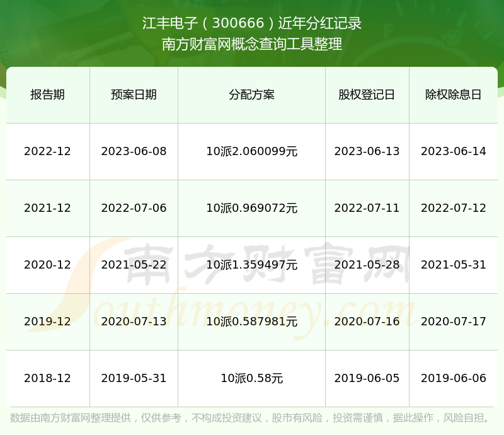Screen dimensions: 504x435
Task: Select the 2019-06-06 ex-dividend date cell
Action: click(x=453, y=378)
